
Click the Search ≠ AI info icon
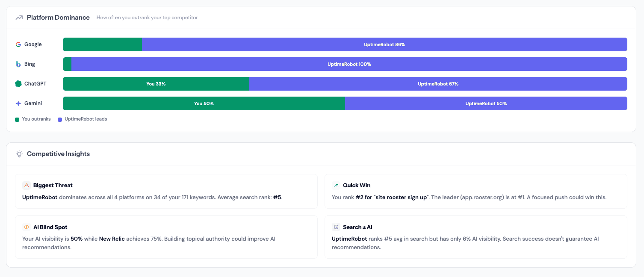click(x=336, y=227)
